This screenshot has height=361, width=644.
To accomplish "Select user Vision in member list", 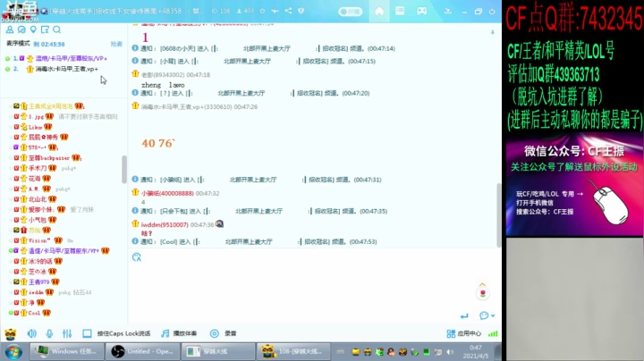I will point(39,240).
